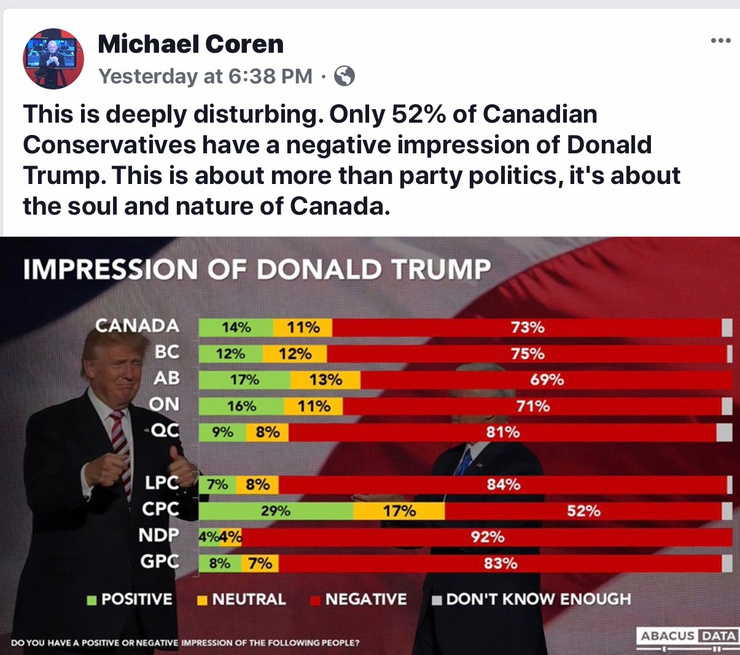Click the Canada 73% negative bar
Screen dimensions: 740x655
[527, 327]
